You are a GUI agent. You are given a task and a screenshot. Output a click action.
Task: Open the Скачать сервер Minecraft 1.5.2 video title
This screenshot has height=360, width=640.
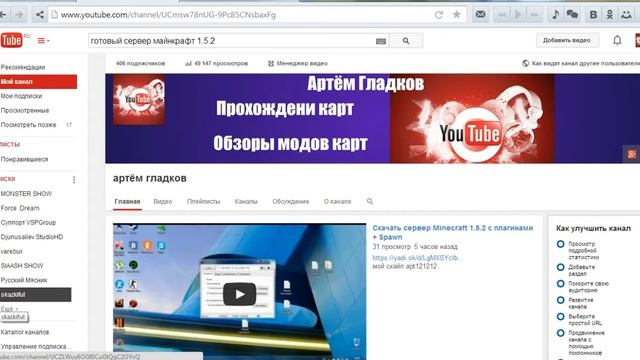click(x=453, y=232)
